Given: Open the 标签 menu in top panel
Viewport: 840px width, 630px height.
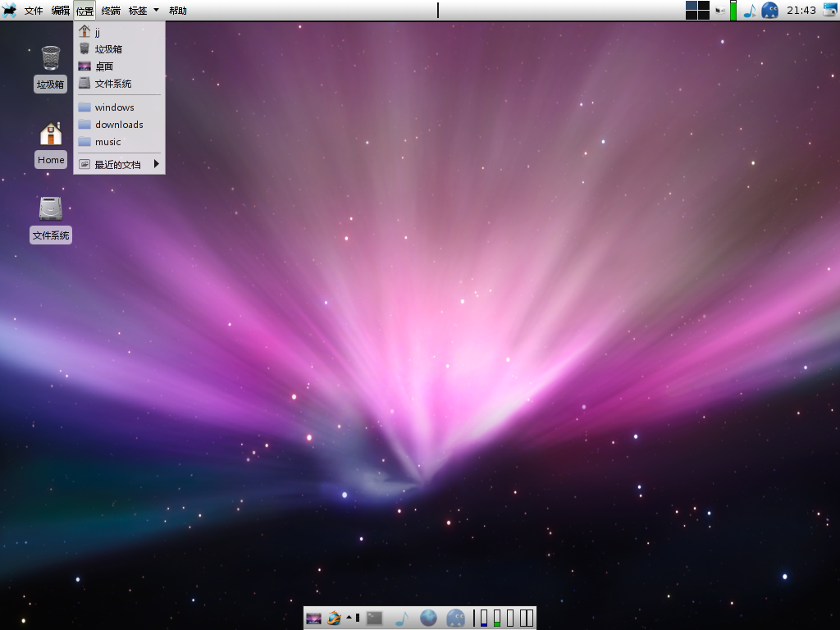Looking at the screenshot, I should click(138, 11).
